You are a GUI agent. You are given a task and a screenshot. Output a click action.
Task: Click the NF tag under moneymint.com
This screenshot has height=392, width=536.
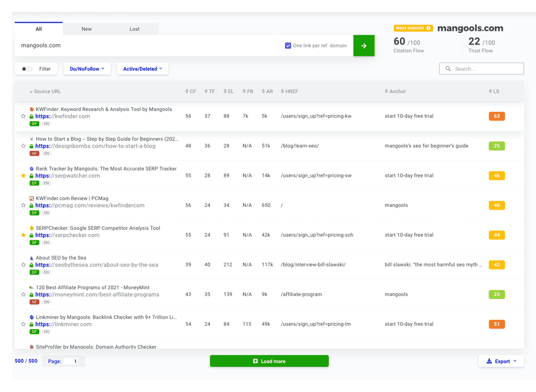point(35,302)
